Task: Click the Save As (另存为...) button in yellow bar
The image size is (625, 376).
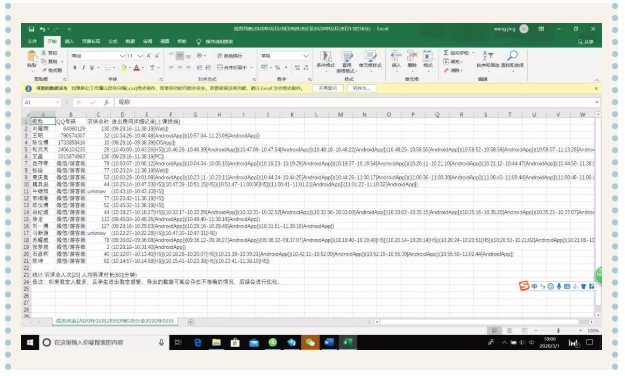Action: tap(362, 88)
